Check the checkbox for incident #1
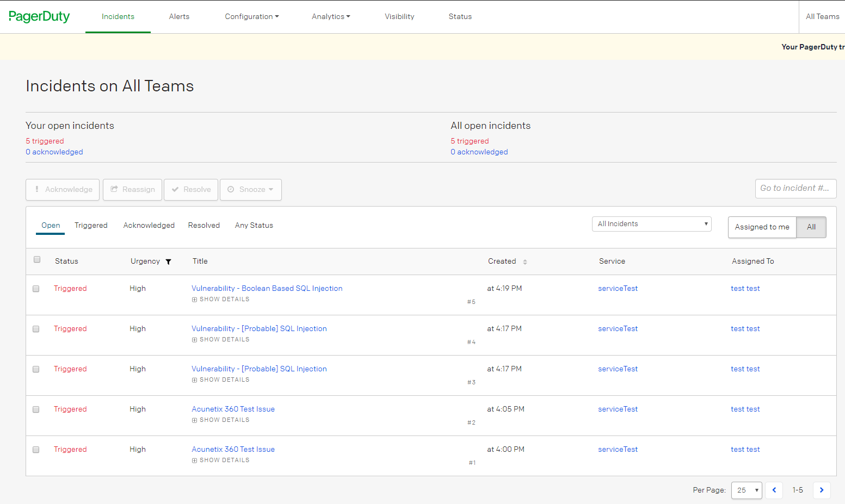 (36, 450)
